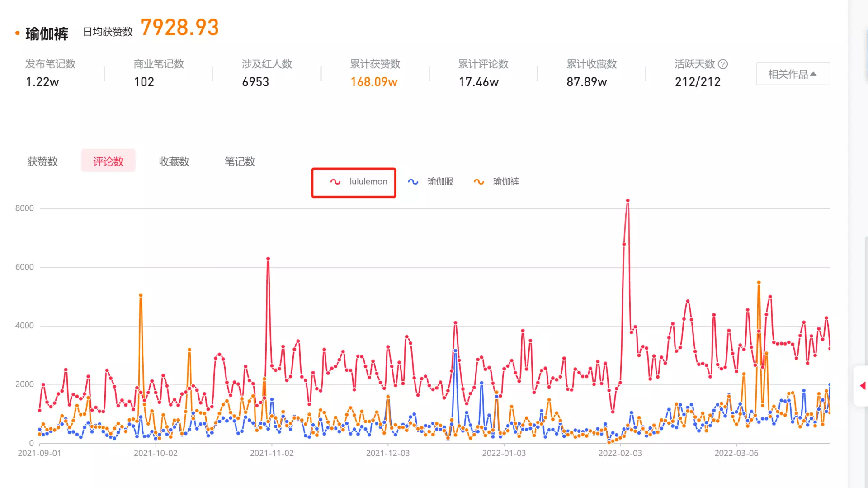Click the 发布笔记数 value 1.22w
The image size is (868, 488).
coord(42,82)
